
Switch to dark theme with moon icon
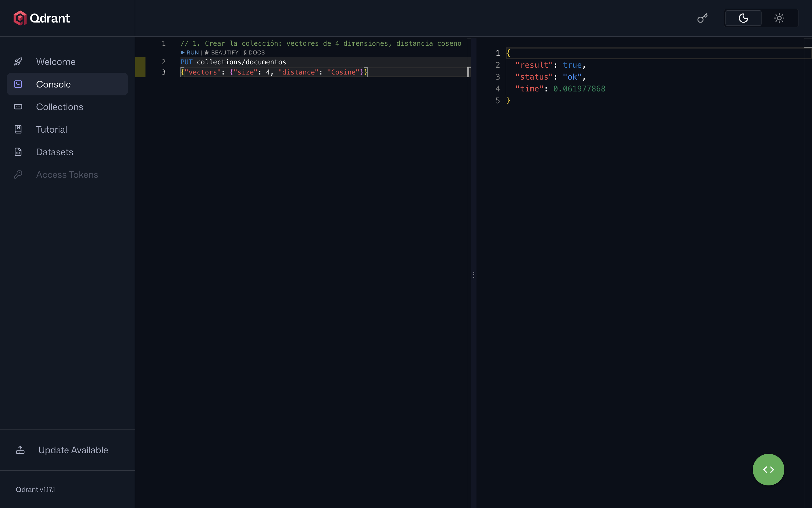(743, 18)
